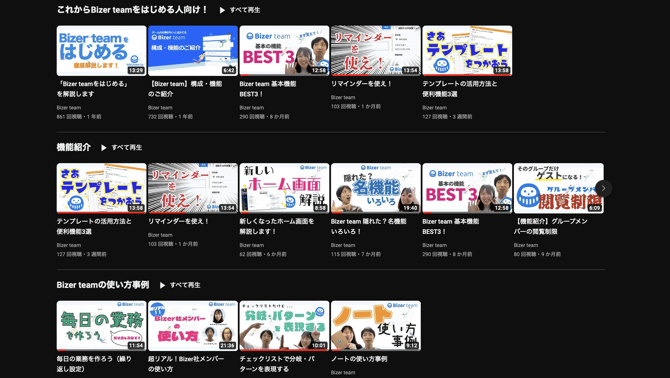Viewport: 670px width, 378px height.
Task: Click Bizer team channel name under ノートの使い方事例 video
Action: coord(343,372)
